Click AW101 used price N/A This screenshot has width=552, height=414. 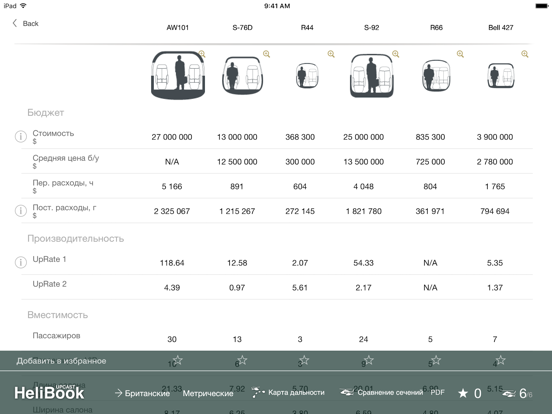click(172, 162)
